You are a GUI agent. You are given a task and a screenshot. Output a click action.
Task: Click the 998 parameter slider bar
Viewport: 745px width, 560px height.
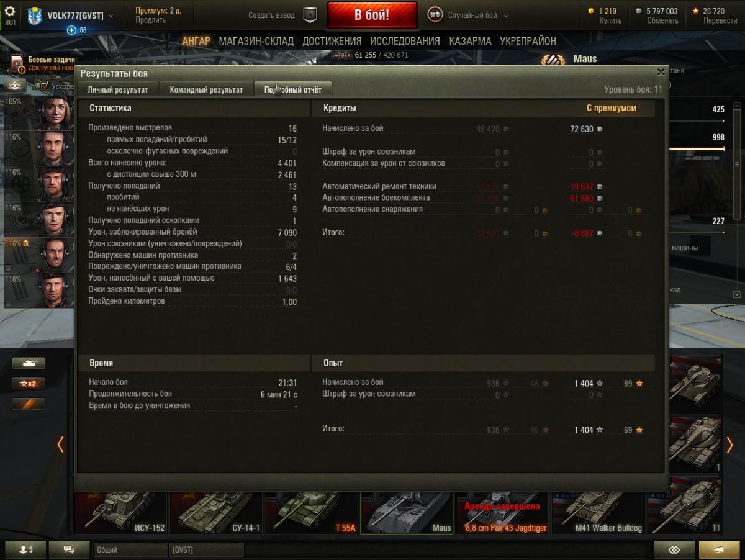tap(697, 149)
